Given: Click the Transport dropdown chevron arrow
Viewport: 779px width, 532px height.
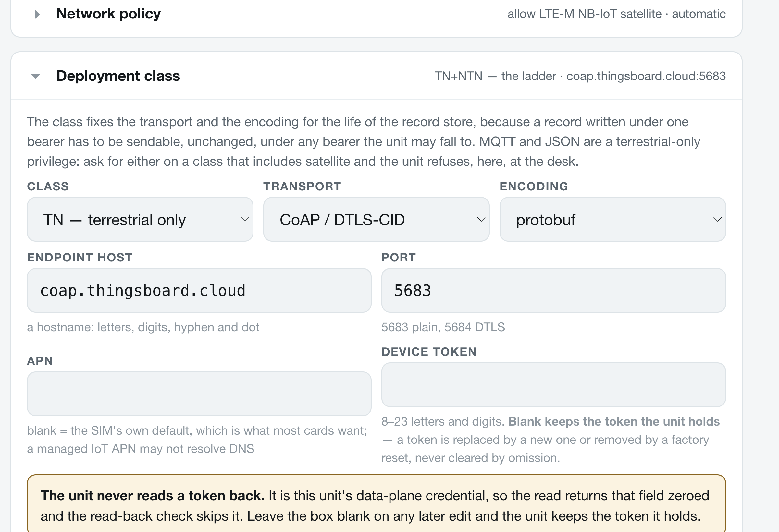Looking at the screenshot, I should point(481,219).
